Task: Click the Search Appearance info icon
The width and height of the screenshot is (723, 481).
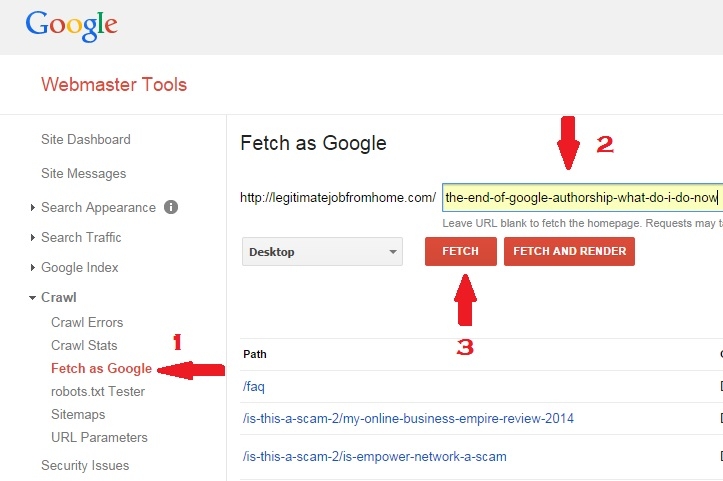Action: point(171,207)
